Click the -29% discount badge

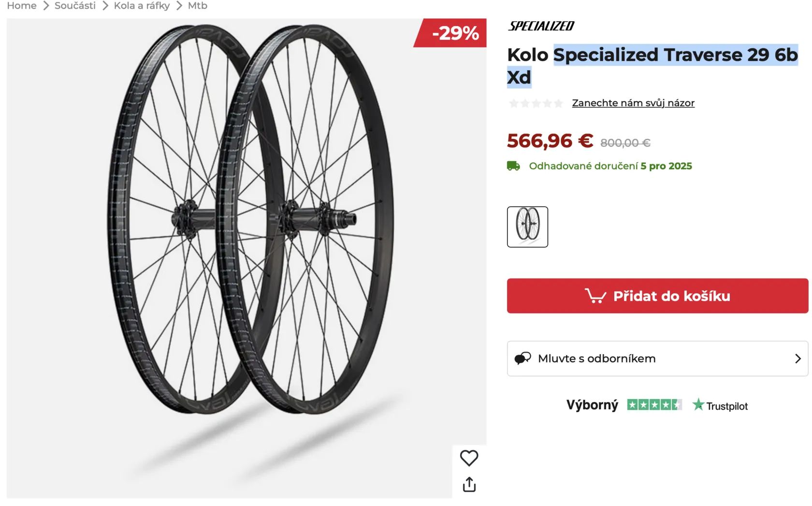pos(454,33)
